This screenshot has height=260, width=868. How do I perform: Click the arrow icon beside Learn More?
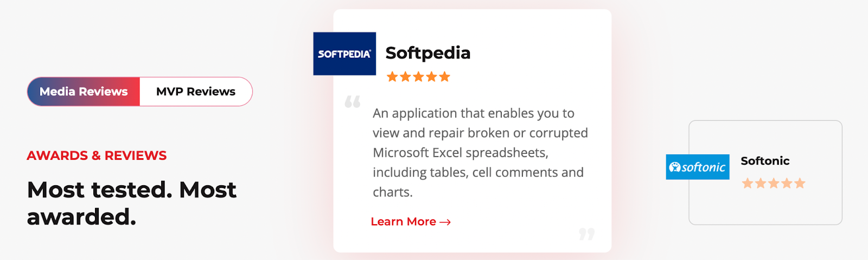[445, 222]
